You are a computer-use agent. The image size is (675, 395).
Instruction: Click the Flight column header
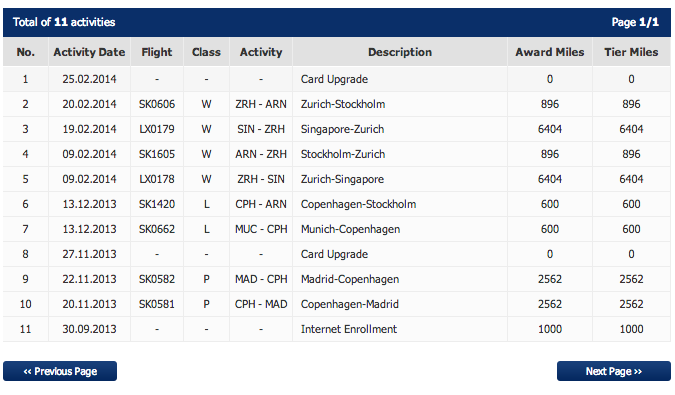coord(157,52)
